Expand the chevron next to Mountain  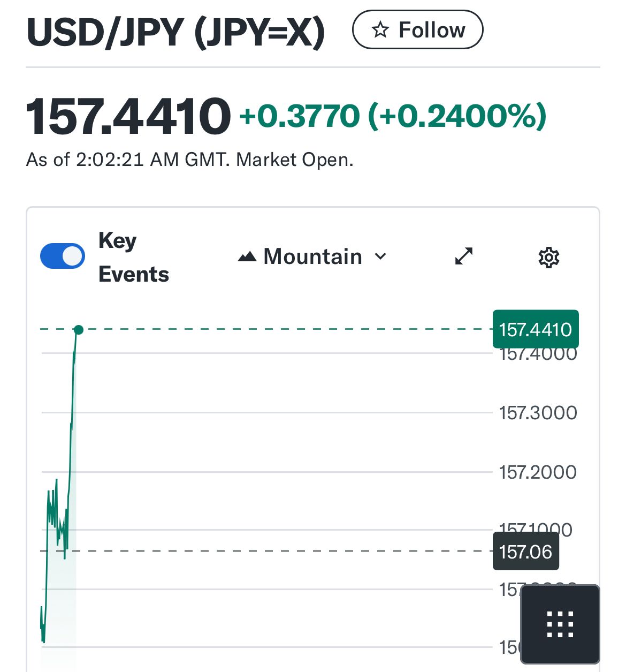(x=380, y=256)
